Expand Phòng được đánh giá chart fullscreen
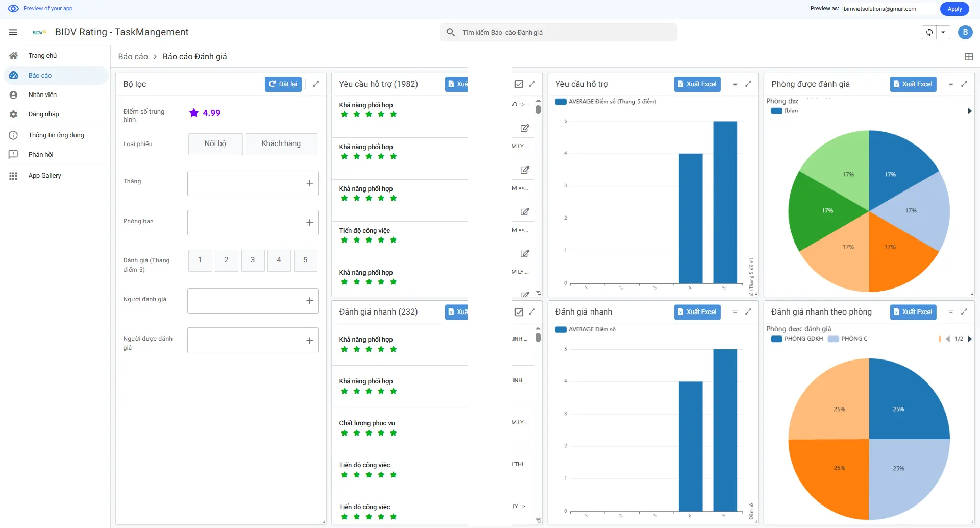Screen dimensions: 980x528 964,84
